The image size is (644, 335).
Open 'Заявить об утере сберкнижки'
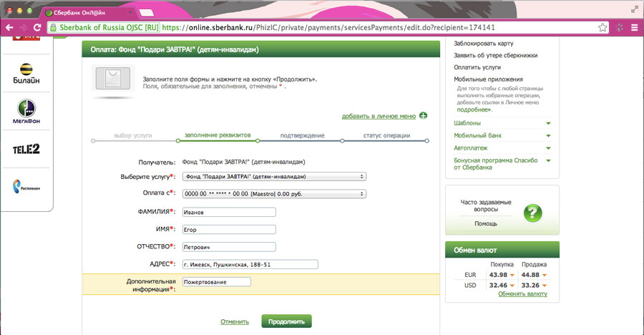[x=495, y=55]
